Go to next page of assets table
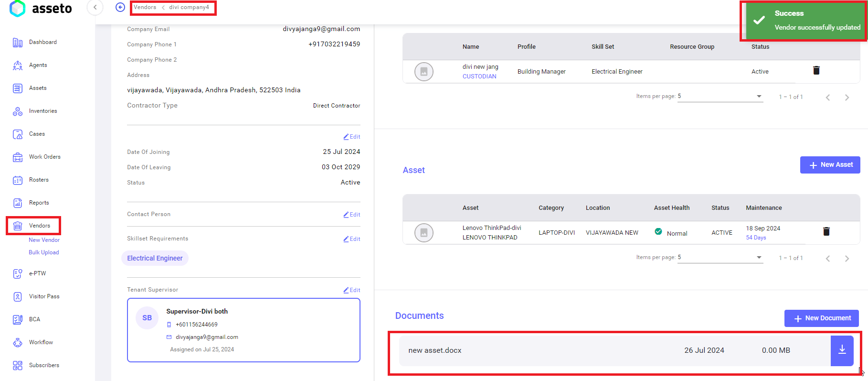 847,259
